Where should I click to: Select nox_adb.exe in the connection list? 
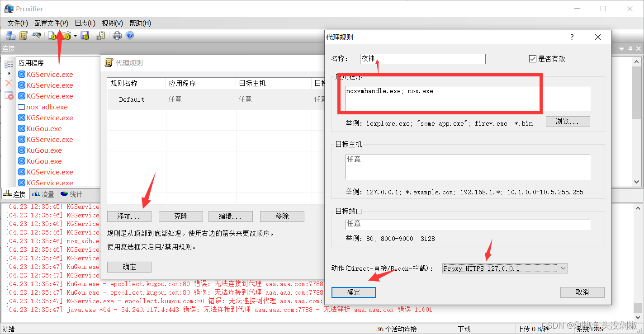[x=47, y=107]
